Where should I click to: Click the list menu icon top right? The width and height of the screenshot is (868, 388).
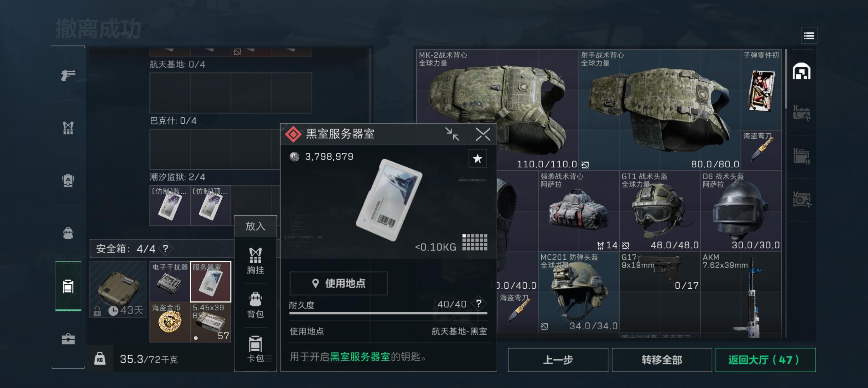809,36
